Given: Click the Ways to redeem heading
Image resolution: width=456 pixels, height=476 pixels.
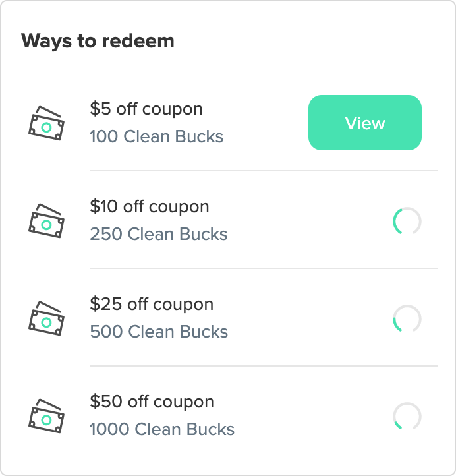Looking at the screenshot, I should [x=98, y=41].
